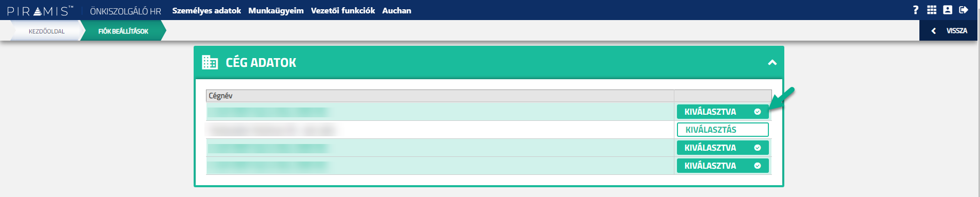Select the KIVÁLASZTÁS button for second company
Viewport: 980px width, 197px height.
(723, 130)
